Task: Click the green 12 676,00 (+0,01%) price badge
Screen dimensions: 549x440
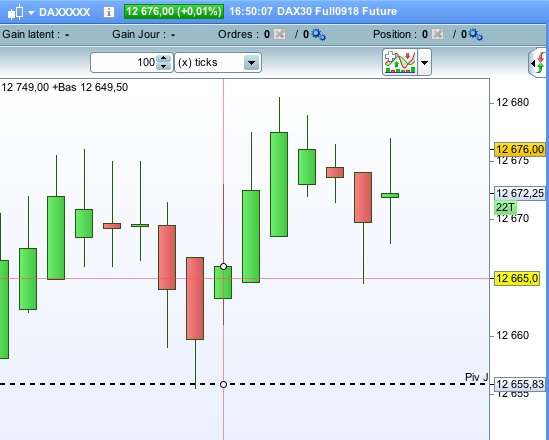Action: coord(174,12)
